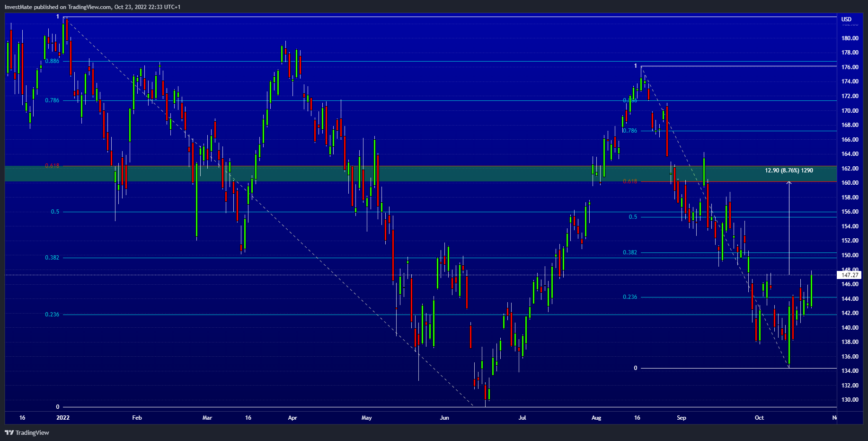Click the Sep label on the time axis
The width and height of the screenshot is (868, 441).
682,418
